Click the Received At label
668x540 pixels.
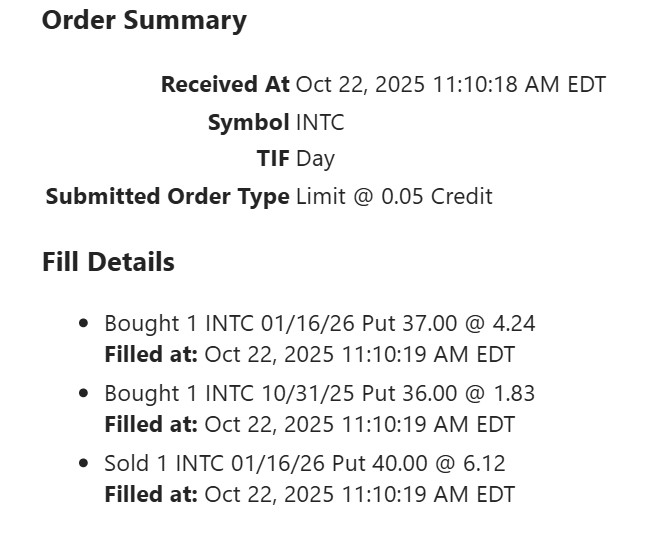pyautogui.click(x=225, y=85)
